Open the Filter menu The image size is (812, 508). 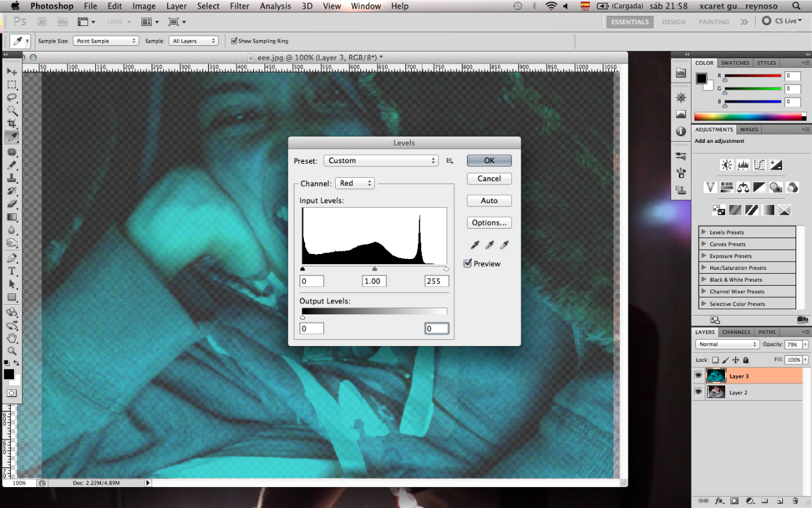click(x=239, y=6)
